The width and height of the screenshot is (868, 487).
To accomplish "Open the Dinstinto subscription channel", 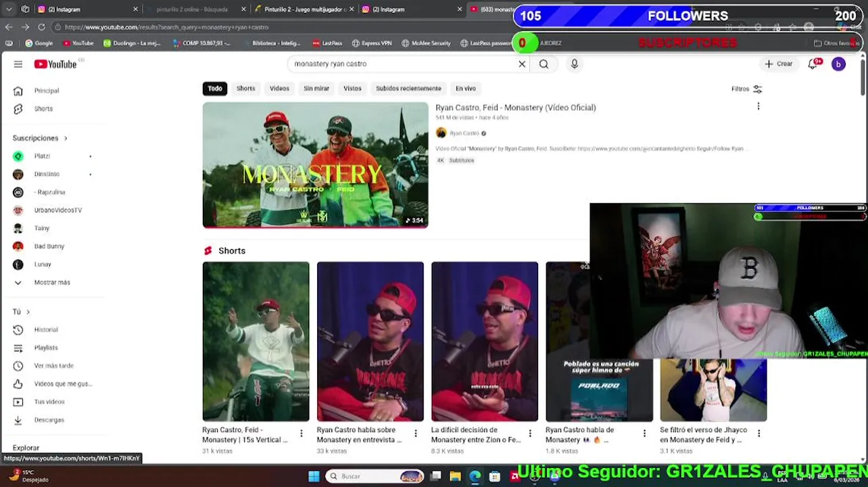I will pos(47,175).
